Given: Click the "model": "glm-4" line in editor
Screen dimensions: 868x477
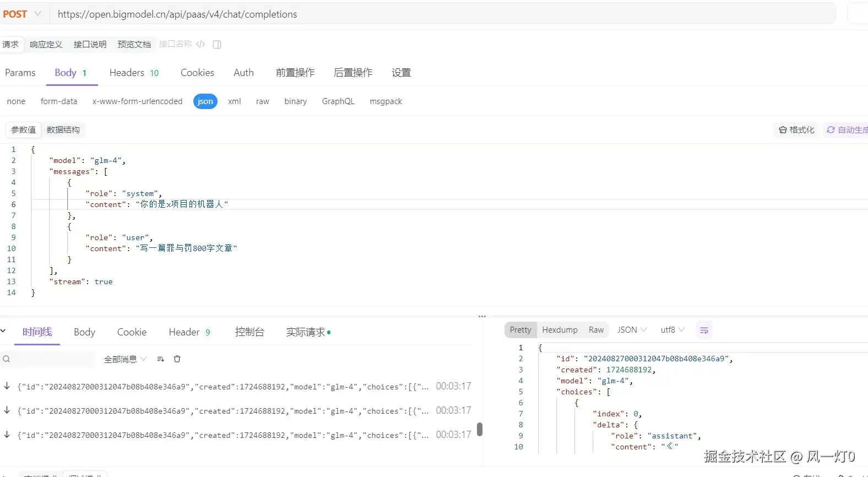Looking at the screenshot, I should tap(87, 161).
